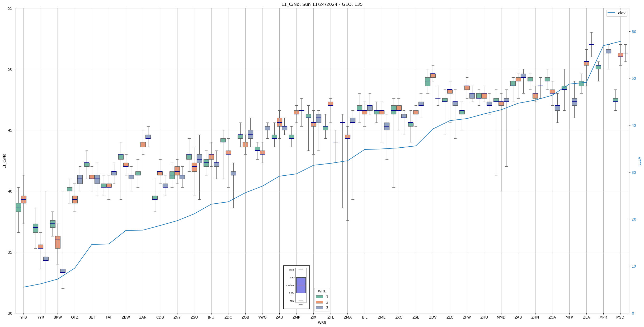
Task: Click the MSD x-axis tick label
Action: pyautogui.click(x=620, y=317)
